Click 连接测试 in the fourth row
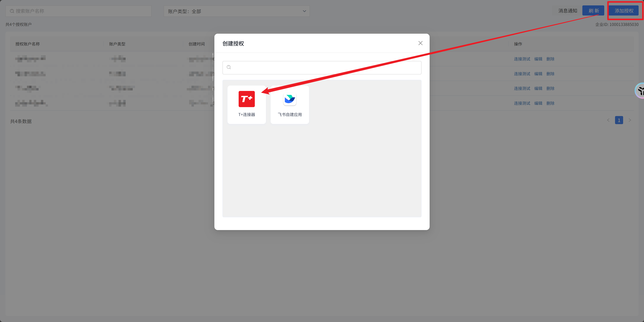Image resolution: width=644 pixels, height=322 pixels. 522,103
